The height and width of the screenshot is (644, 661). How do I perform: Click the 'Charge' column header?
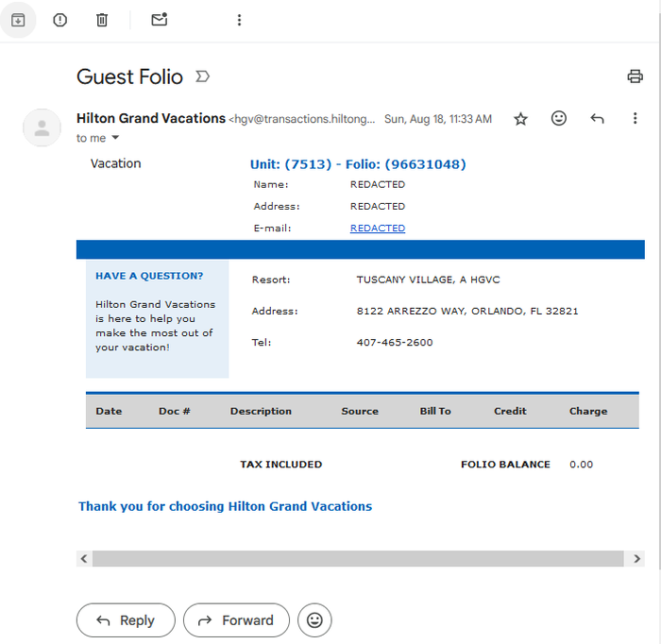tap(588, 412)
